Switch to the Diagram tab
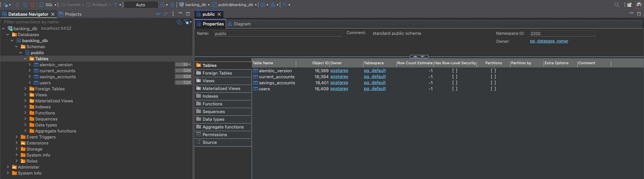The height and width of the screenshot is (179, 644). pos(239,24)
